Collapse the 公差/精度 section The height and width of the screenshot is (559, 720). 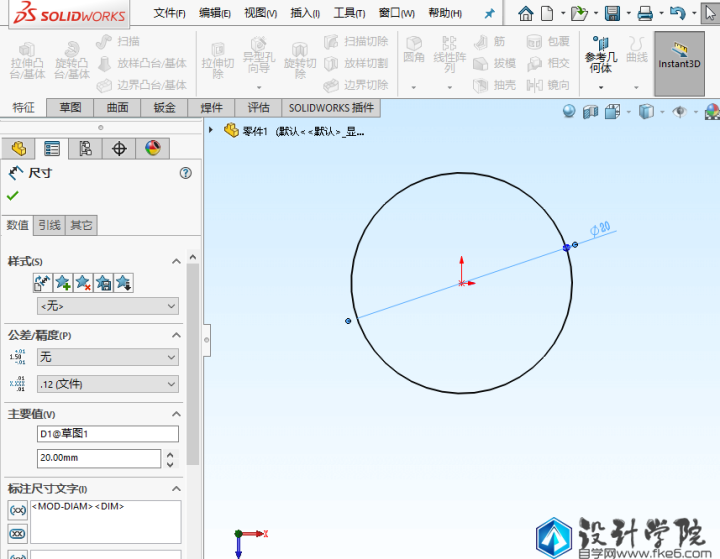coord(177,335)
